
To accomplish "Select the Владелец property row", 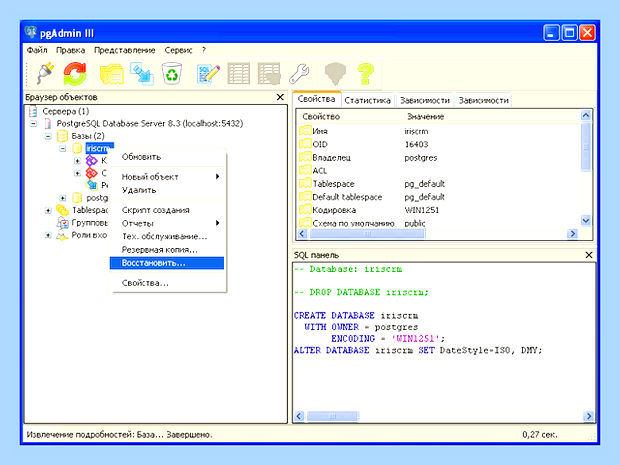I will point(439,158).
